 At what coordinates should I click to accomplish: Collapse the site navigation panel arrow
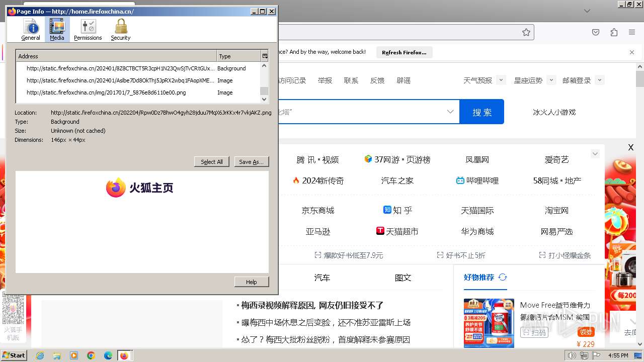(595, 154)
